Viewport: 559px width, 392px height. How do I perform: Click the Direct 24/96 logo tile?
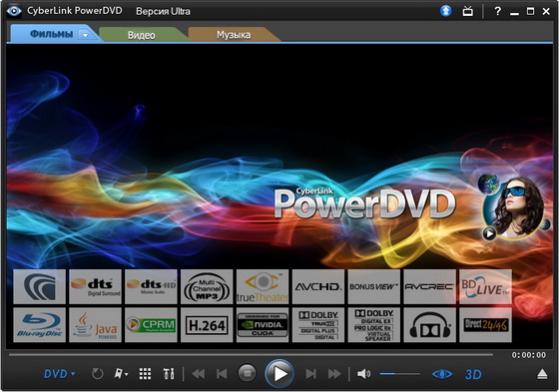coord(485,325)
